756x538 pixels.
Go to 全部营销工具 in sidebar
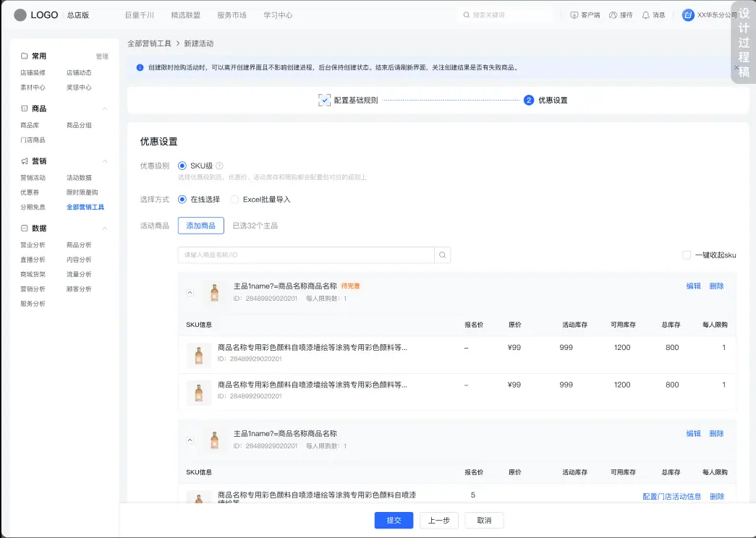[x=85, y=207]
